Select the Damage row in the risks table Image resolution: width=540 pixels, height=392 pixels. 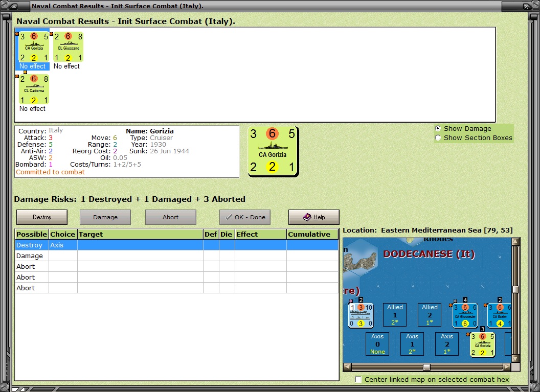(176, 256)
